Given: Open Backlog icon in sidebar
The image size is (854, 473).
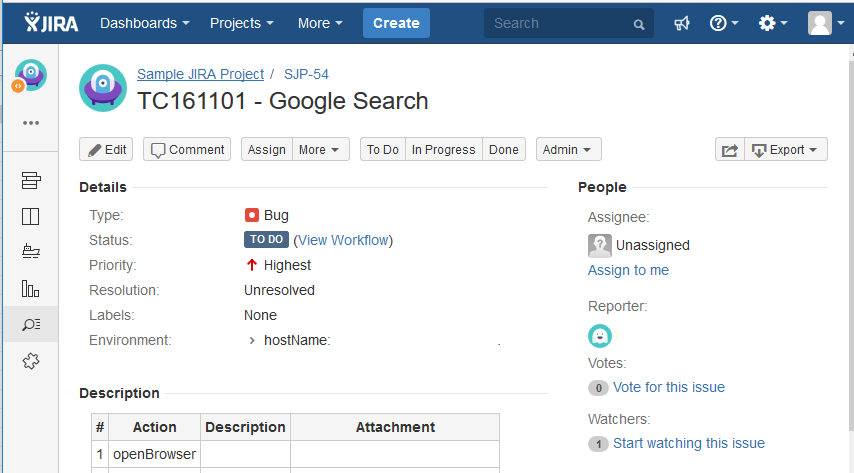Looking at the screenshot, I should click(x=31, y=180).
